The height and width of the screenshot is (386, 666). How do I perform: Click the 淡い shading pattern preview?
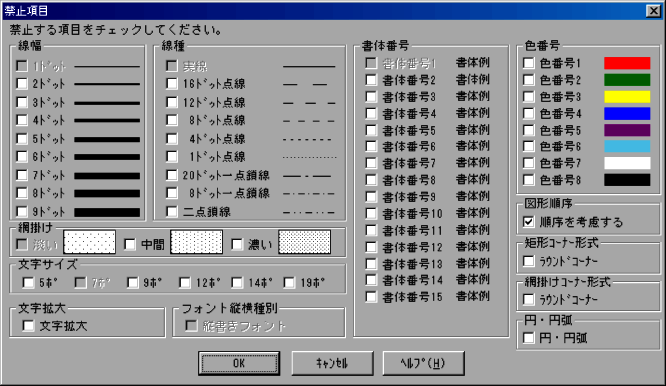pos(89,242)
